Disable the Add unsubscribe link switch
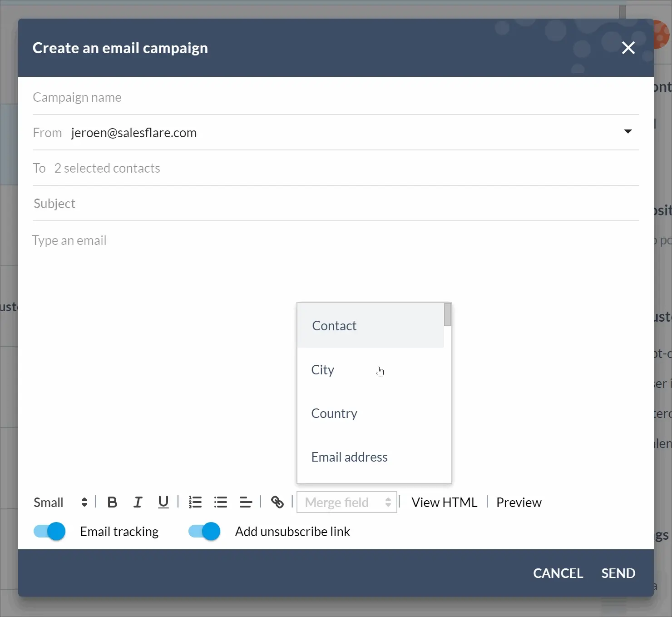This screenshot has height=617, width=672. tap(204, 531)
